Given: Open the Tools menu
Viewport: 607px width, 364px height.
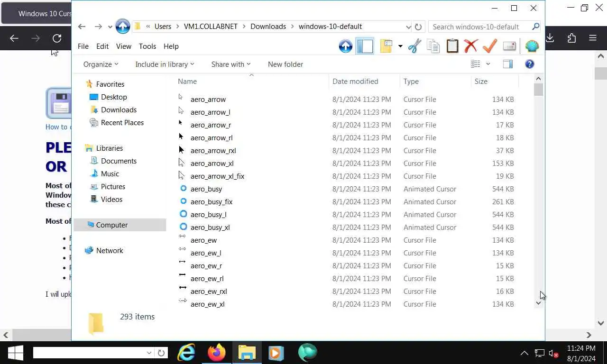Looking at the screenshot, I should point(147,46).
